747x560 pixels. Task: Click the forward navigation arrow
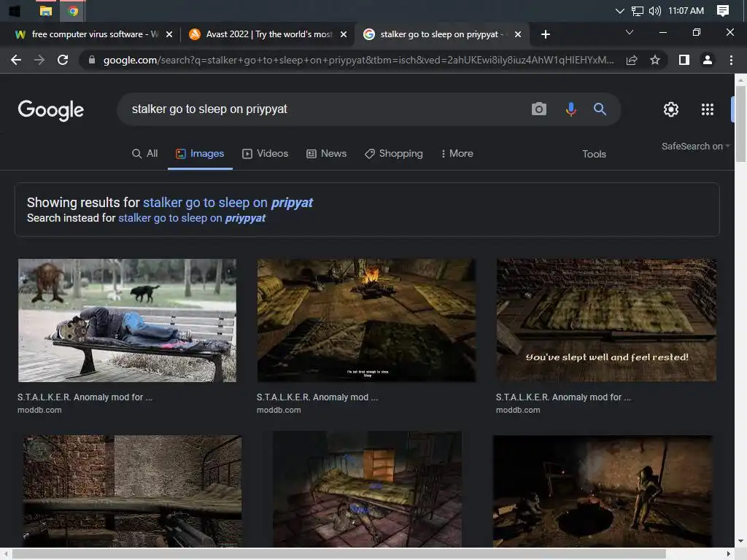coord(39,60)
